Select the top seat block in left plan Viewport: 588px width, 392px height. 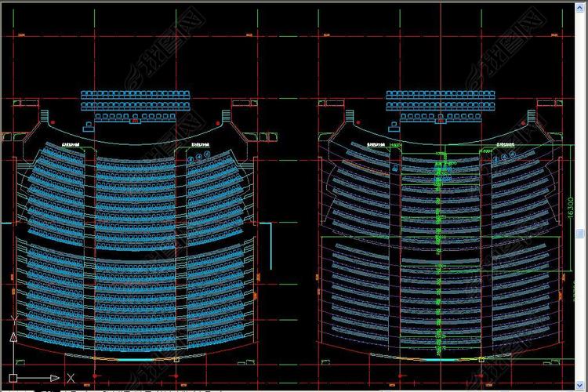click(x=136, y=100)
